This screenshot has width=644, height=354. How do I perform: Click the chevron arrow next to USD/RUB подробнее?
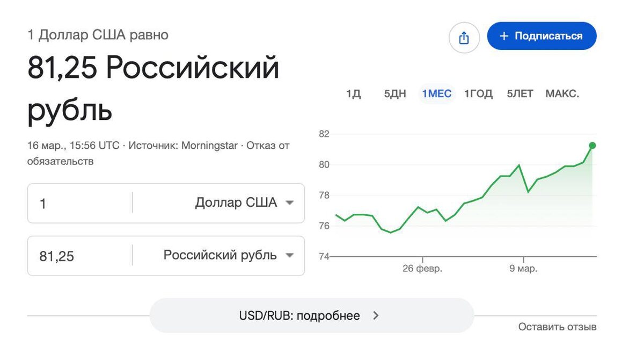[x=376, y=316]
